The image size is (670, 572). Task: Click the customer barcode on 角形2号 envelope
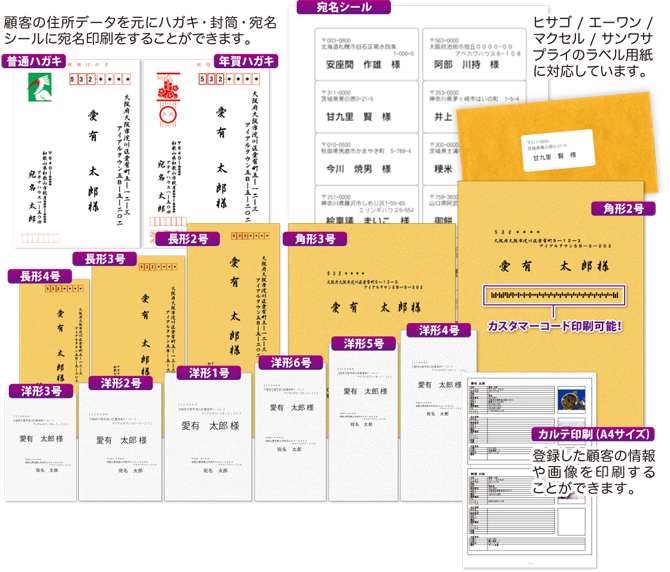[554, 297]
